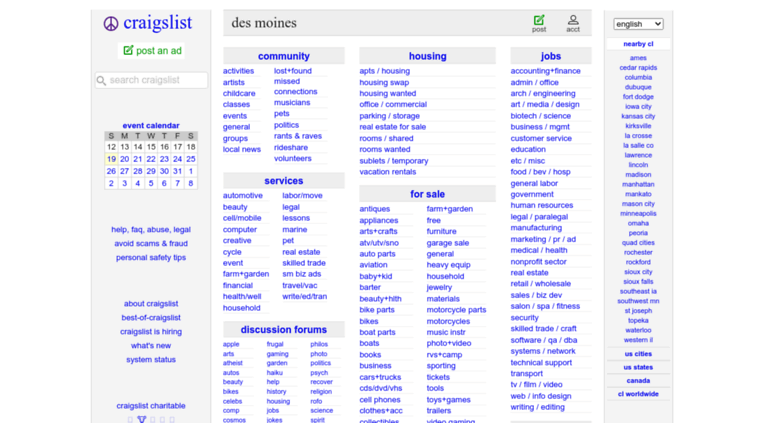The height and width of the screenshot is (423, 777).
Task: Click the green post icon in header
Action: 539,20
